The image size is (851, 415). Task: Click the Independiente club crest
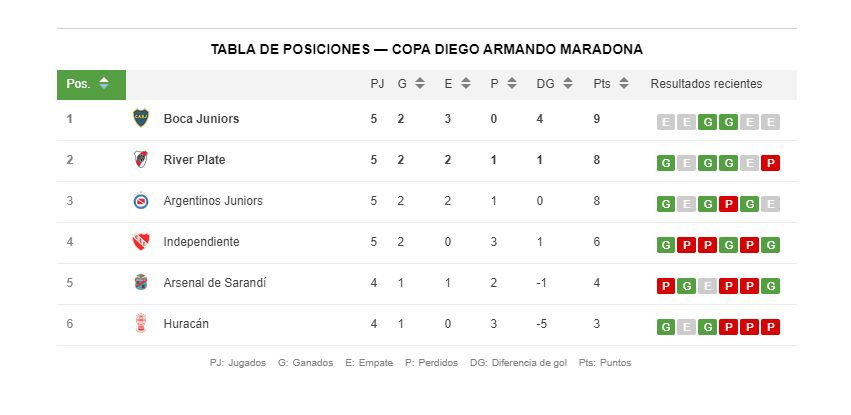point(140,242)
